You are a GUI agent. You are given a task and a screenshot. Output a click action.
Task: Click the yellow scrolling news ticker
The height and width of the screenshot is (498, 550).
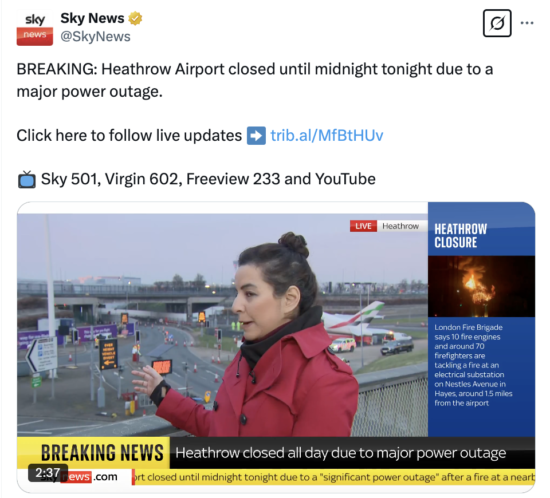tap(334, 477)
